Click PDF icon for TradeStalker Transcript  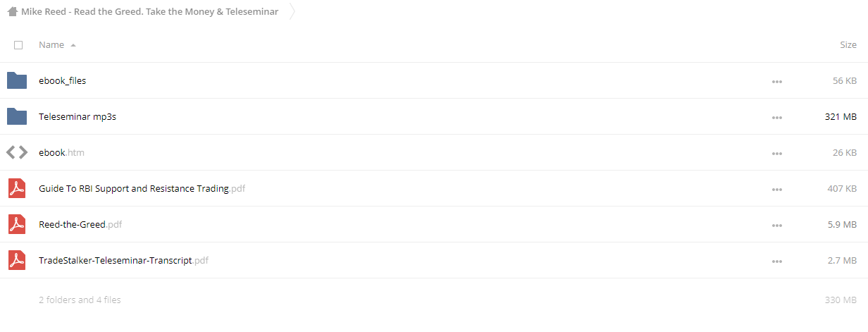pyautogui.click(x=17, y=260)
